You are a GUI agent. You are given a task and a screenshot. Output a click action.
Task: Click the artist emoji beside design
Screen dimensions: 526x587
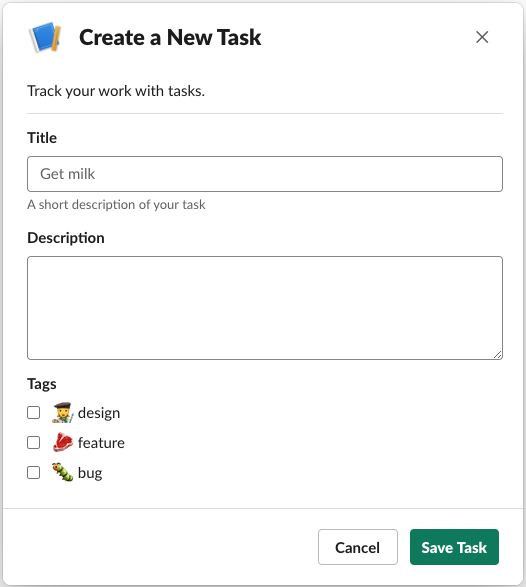pos(63,413)
